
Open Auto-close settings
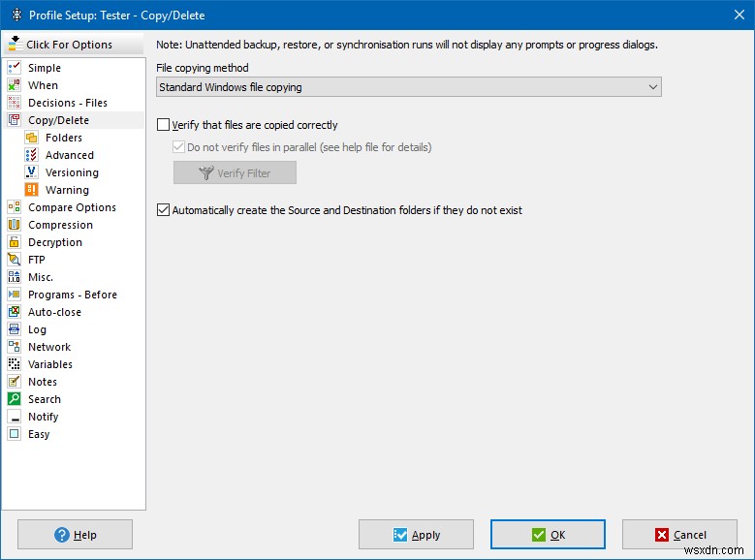(54, 312)
